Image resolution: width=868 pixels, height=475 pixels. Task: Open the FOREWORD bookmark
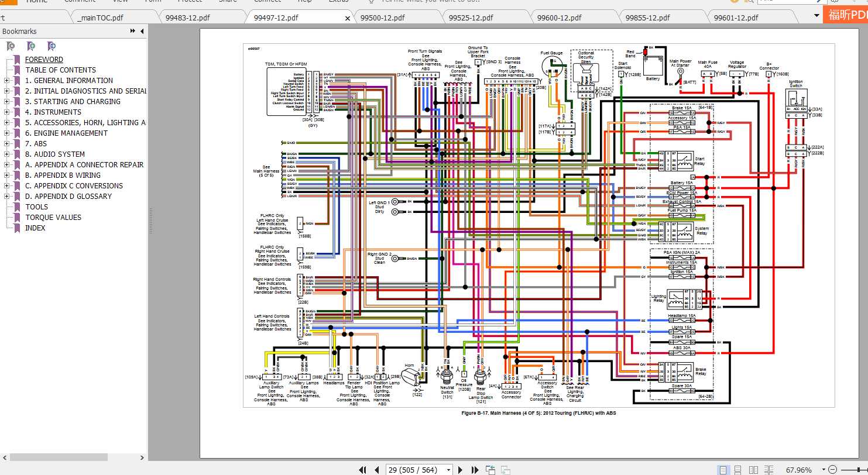pos(44,60)
